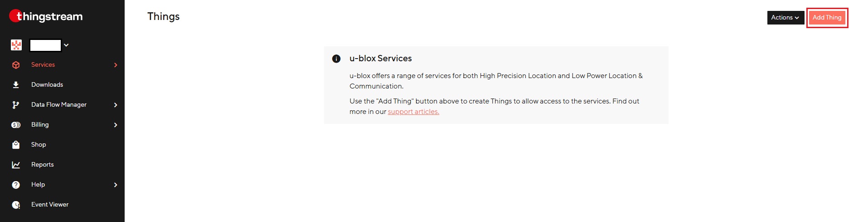Click the Data Flow Manager branch icon
Image resolution: width=868 pixels, height=222 pixels.
[16, 105]
